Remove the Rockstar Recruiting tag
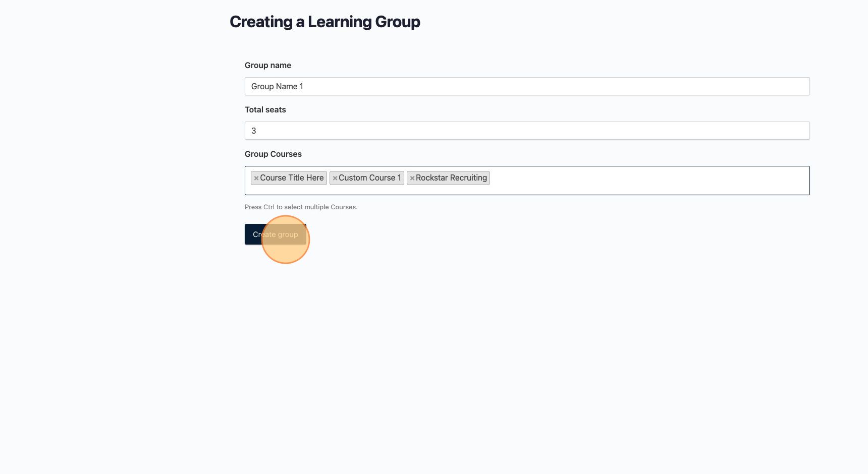The height and width of the screenshot is (474, 868). click(x=412, y=178)
